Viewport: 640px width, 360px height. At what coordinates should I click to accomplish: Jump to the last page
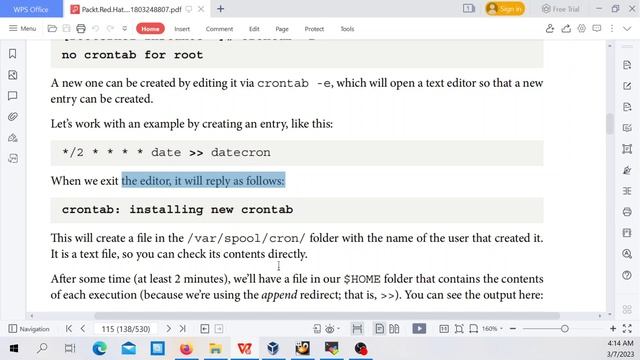coord(182,329)
